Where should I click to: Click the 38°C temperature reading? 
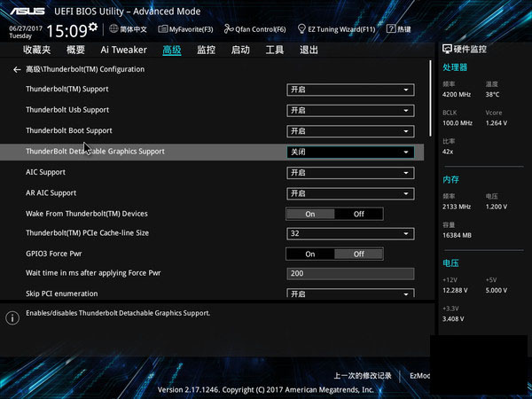coord(492,95)
